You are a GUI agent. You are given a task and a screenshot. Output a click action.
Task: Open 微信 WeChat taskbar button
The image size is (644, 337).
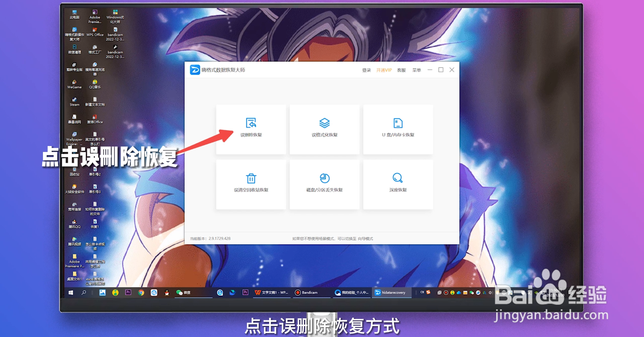(x=194, y=292)
